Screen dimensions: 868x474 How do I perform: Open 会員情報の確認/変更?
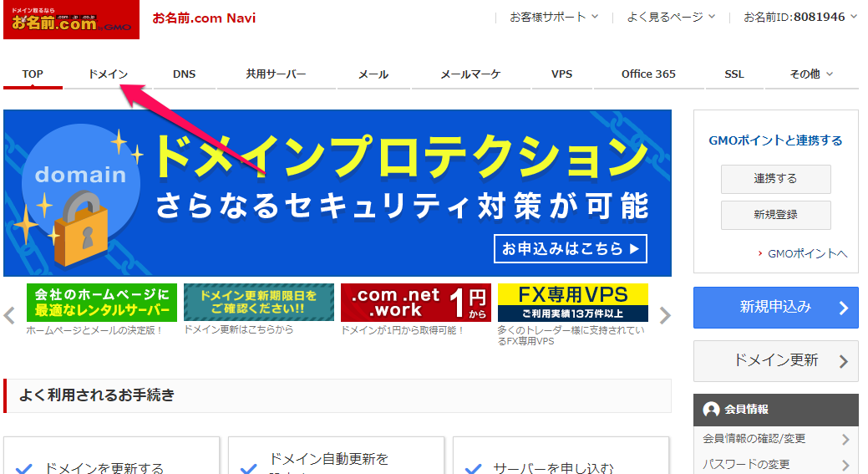[x=775, y=439]
